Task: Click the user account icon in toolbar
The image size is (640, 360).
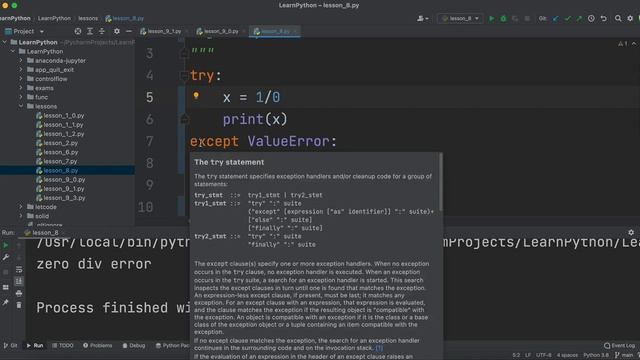Action: click(x=422, y=18)
